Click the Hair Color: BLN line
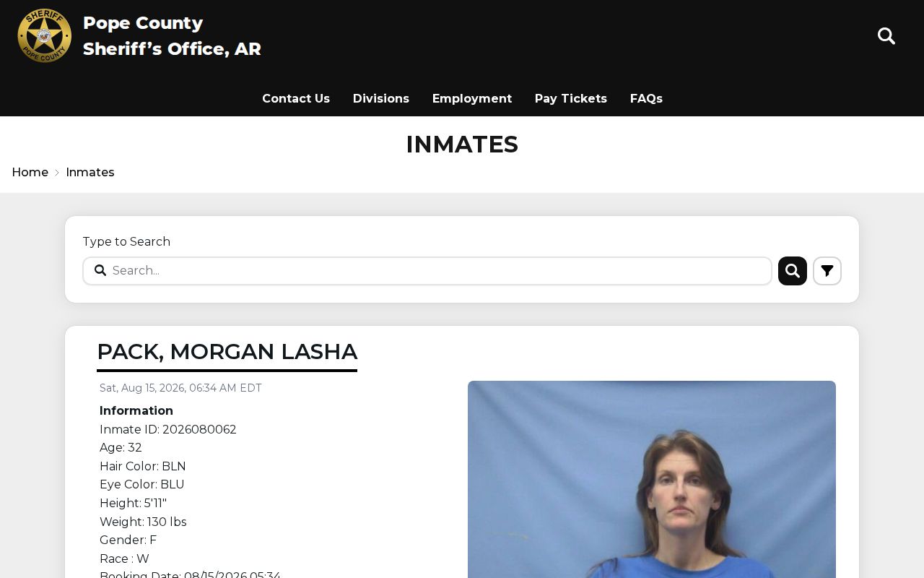The image size is (924, 578). click(143, 466)
